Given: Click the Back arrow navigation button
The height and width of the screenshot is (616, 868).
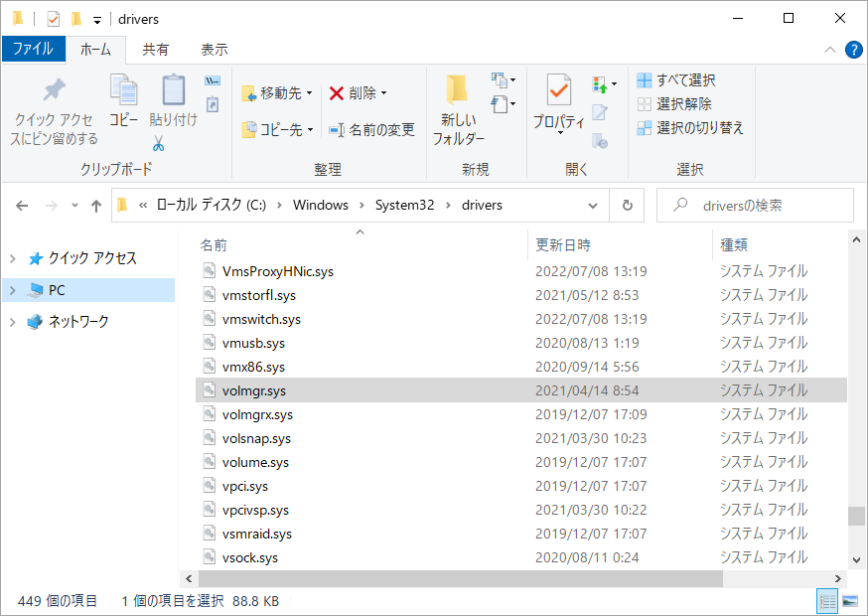Looking at the screenshot, I should tap(22, 206).
